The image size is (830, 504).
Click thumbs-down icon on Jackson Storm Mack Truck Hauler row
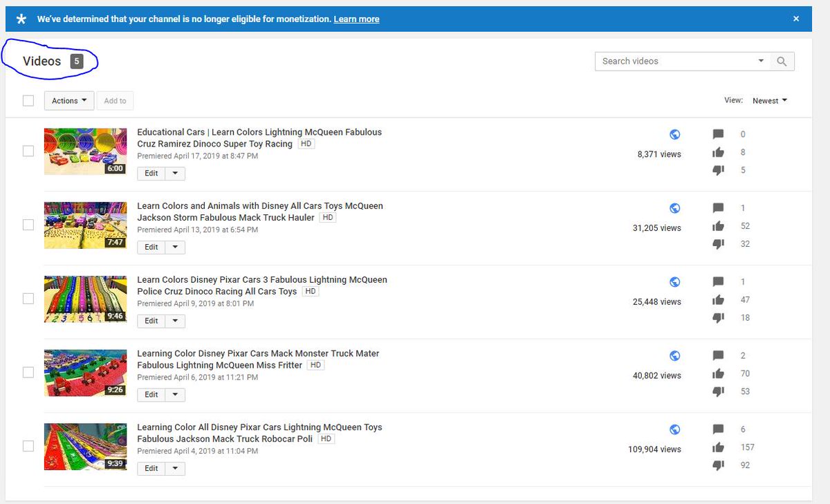[718, 244]
